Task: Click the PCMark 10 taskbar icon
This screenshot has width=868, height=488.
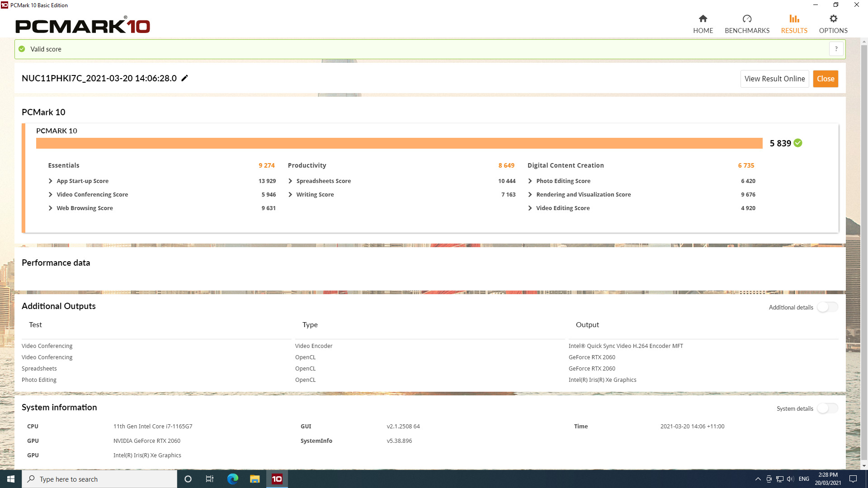Action: (x=277, y=479)
